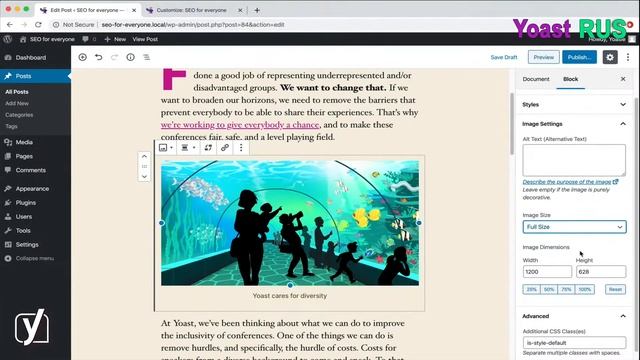640x360 pixels.
Task: Collapse the Advanced panel
Action: click(575, 316)
